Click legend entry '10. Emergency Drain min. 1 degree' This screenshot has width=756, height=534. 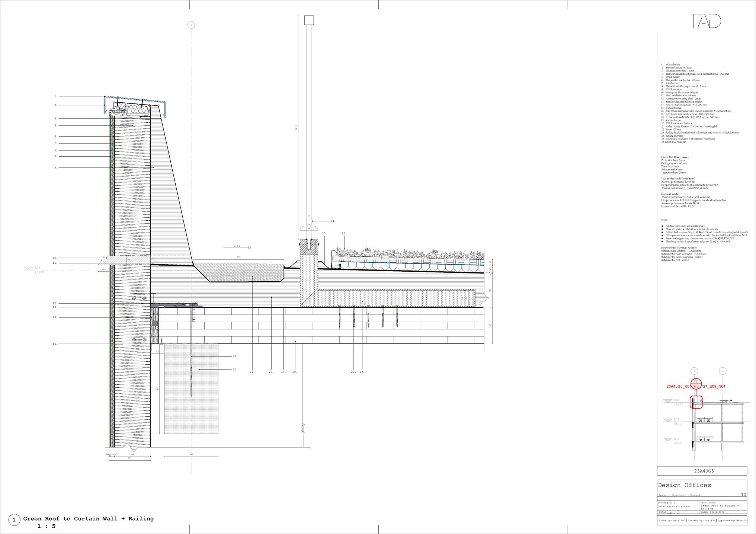[679, 92]
